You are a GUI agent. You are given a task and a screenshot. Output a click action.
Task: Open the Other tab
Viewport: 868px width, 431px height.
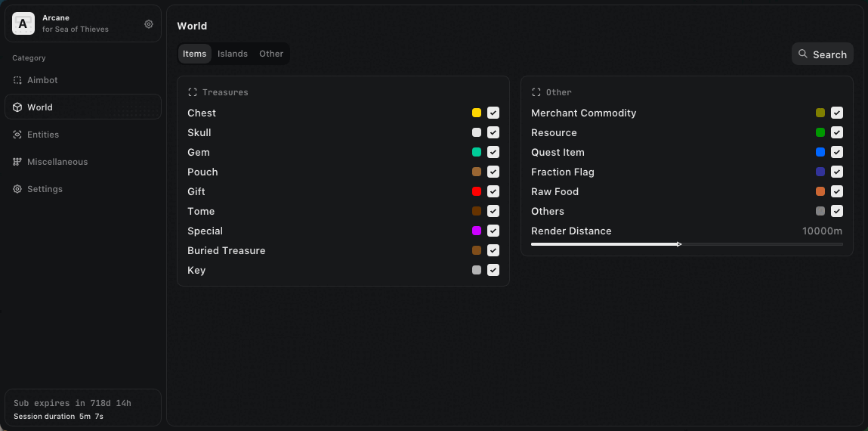271,54
